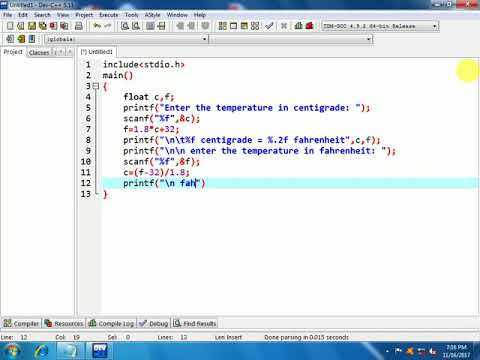Click the Stop Execution X icon
Image resolution: width=480 pixels, height=360 pixels.
point(284,26)
